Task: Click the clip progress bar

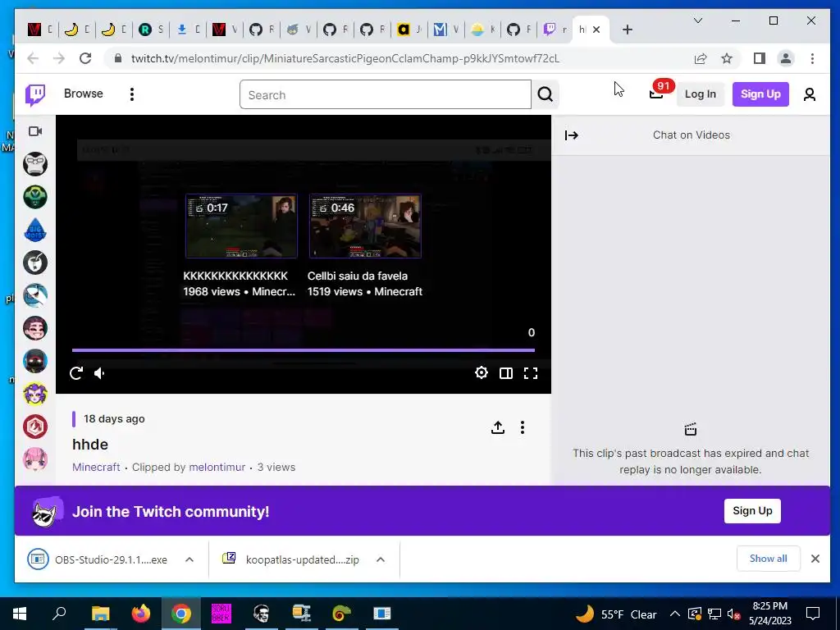Action: pyautogui.click(x=304, y=350)
